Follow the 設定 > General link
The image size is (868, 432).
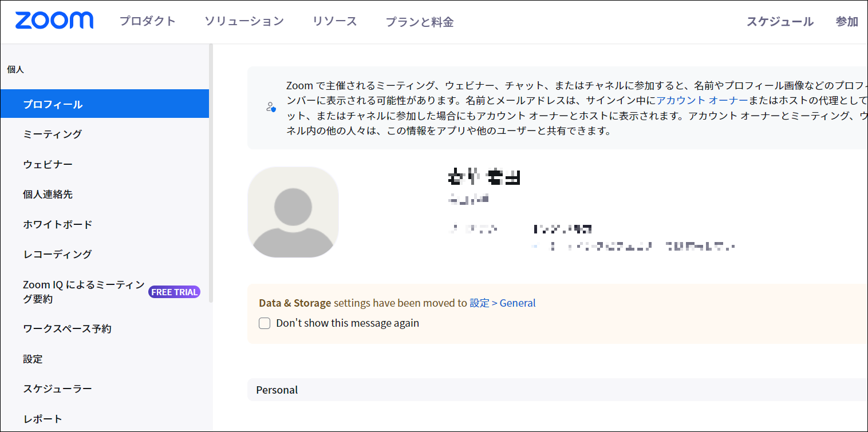coord(503,303)
